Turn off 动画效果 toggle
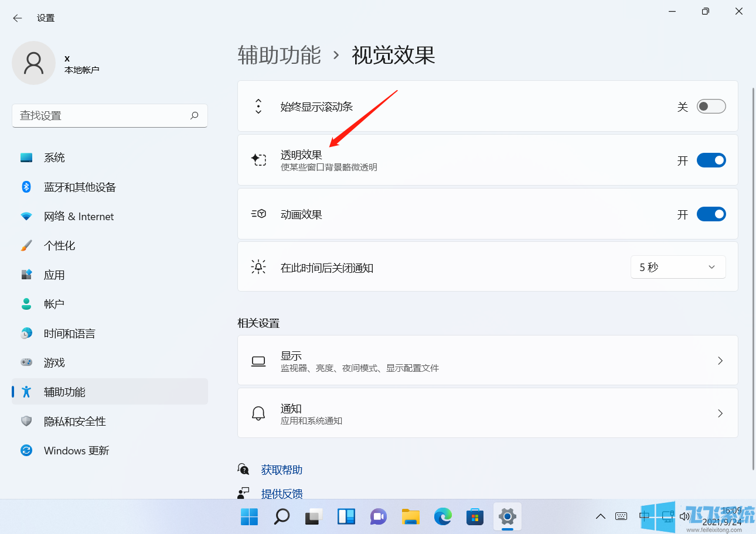 pos(711,214)
